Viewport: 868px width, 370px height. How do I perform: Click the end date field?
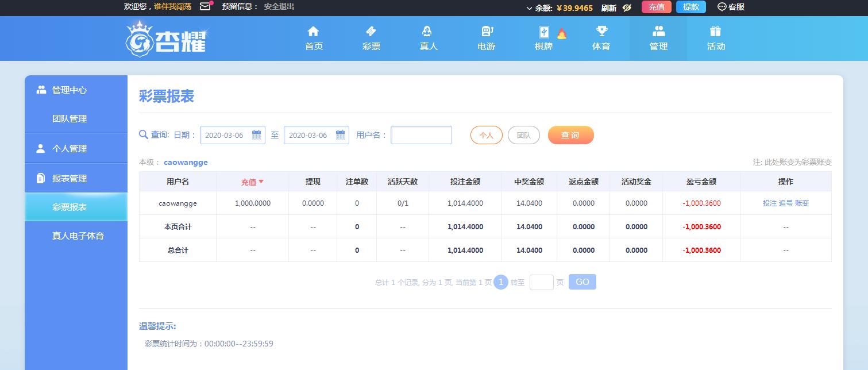coord(317,135)
